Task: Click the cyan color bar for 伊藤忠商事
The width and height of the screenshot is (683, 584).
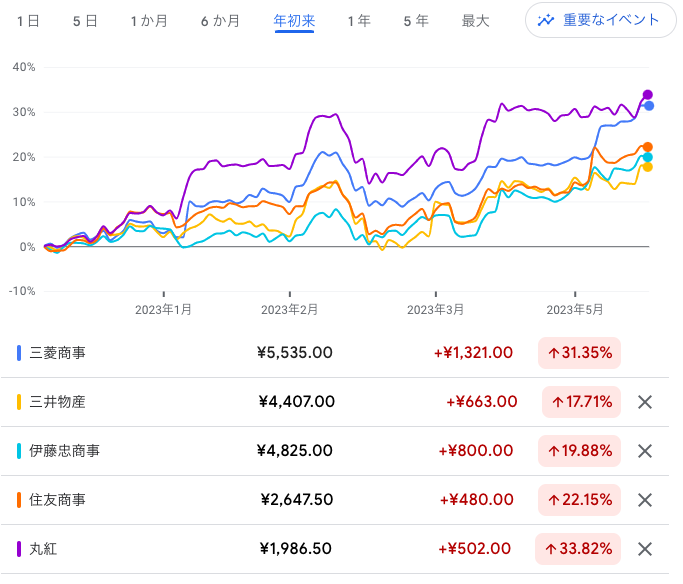Action: pyautogui.click(x=19, y=451)
